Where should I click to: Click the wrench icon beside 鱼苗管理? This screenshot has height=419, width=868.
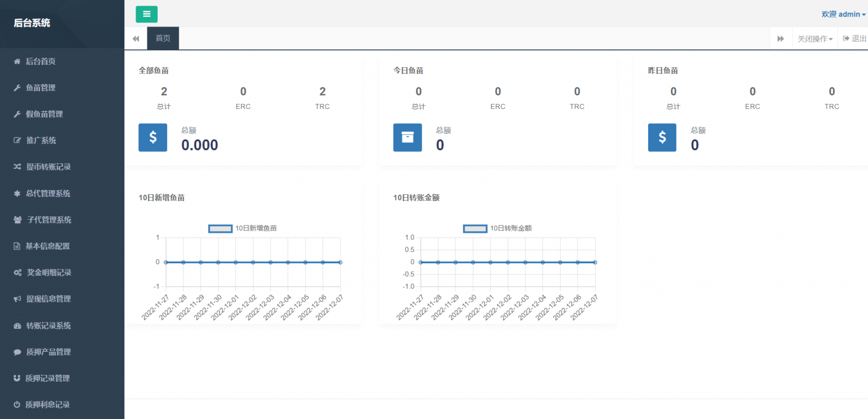[x=17, y=88]
